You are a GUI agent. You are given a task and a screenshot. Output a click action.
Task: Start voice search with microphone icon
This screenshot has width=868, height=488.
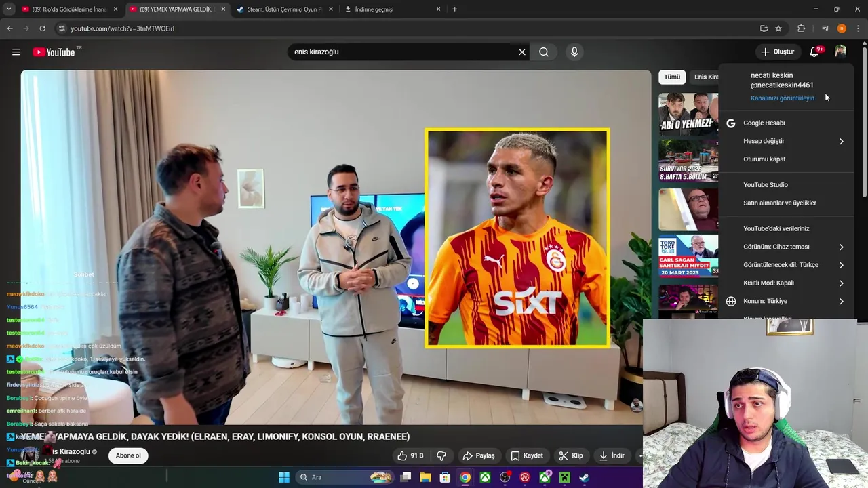click(574, 52)
